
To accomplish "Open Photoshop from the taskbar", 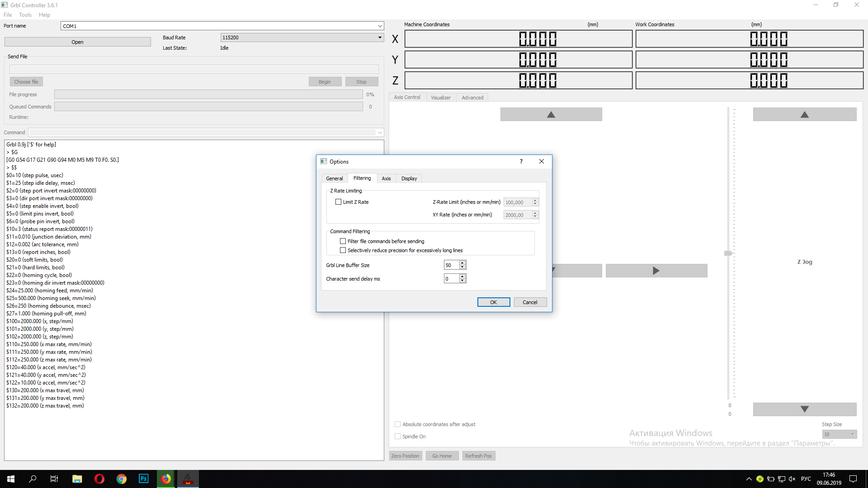I will point(143,479).
